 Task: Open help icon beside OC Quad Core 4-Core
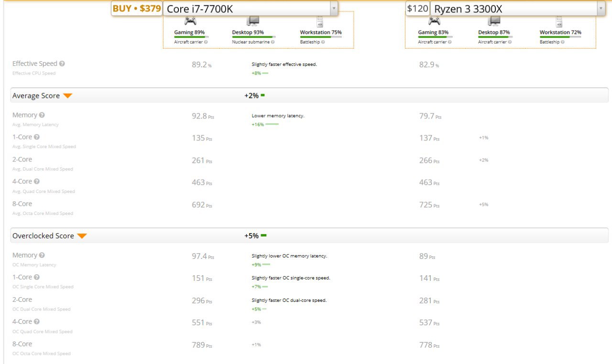coord(37,321)
